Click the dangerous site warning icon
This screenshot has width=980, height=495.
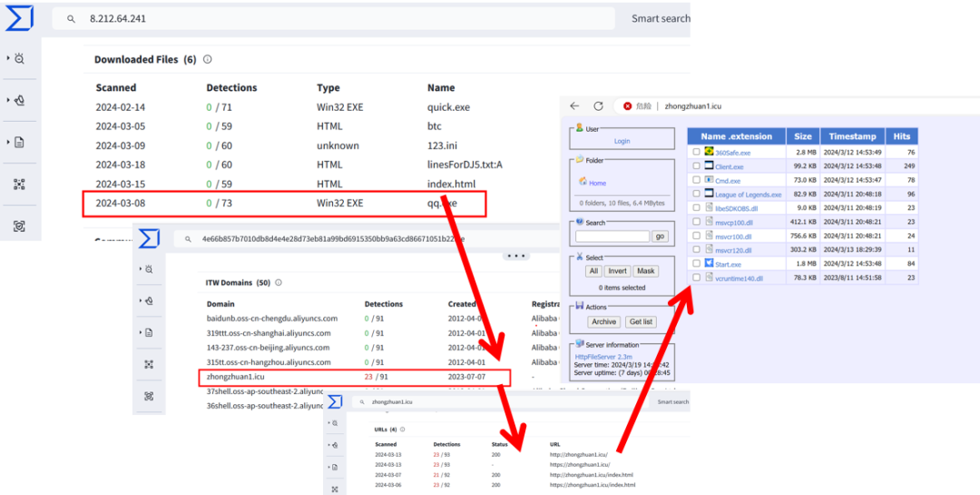click(x=628, y=106)
